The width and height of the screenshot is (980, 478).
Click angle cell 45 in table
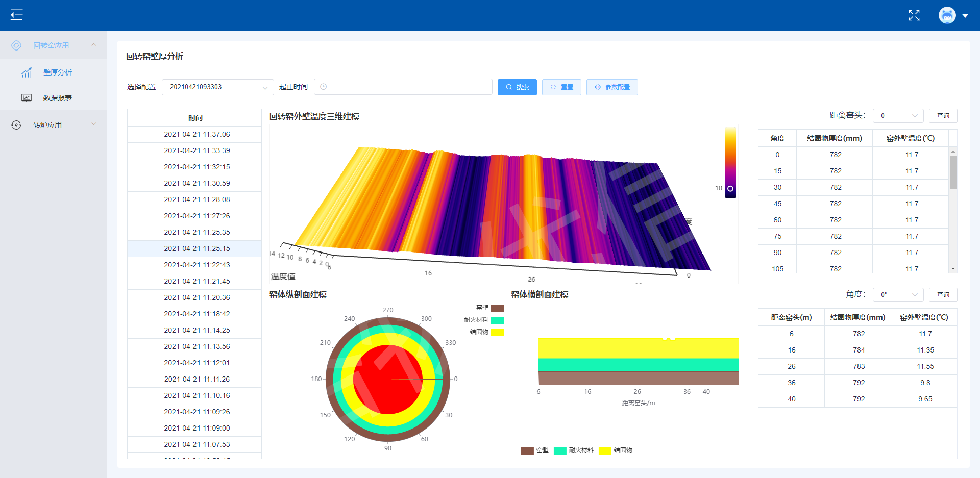[x=777, y=204]
